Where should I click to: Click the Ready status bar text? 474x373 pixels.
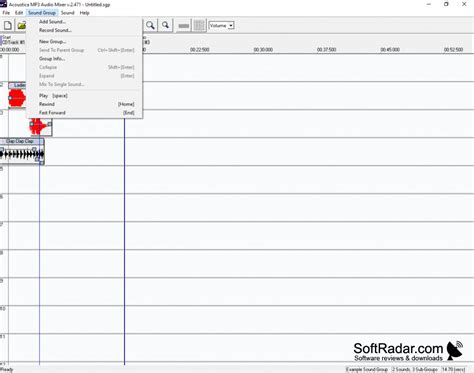click(x=7, y=370)
